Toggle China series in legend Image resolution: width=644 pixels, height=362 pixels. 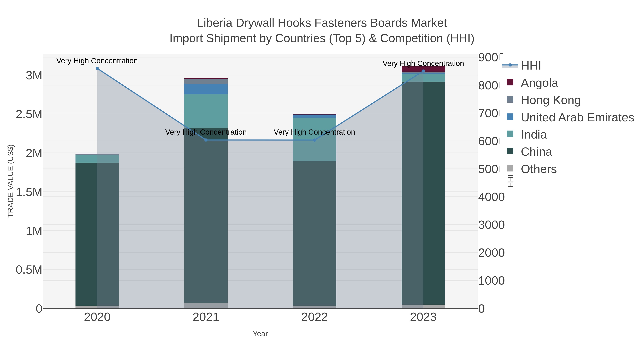click(x=529, y=152)
